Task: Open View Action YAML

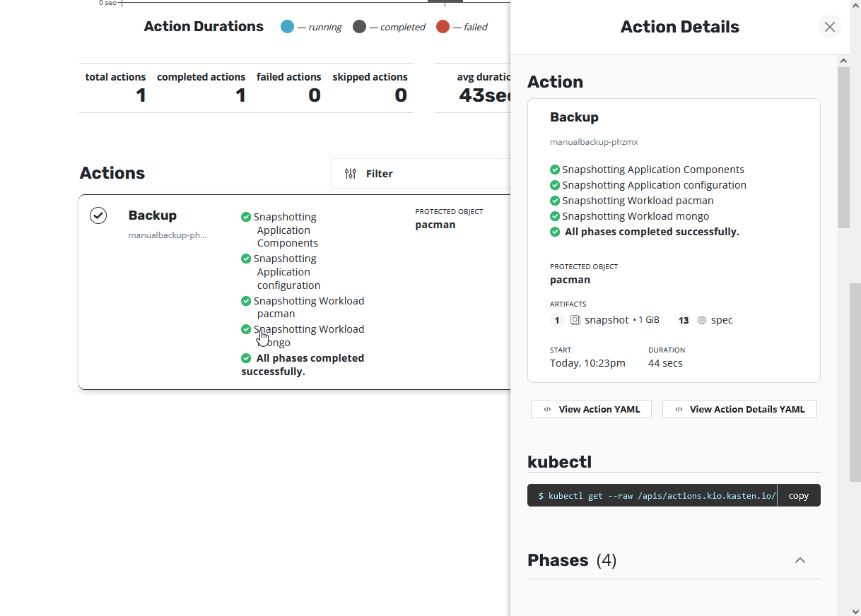Action: point(591,409)
